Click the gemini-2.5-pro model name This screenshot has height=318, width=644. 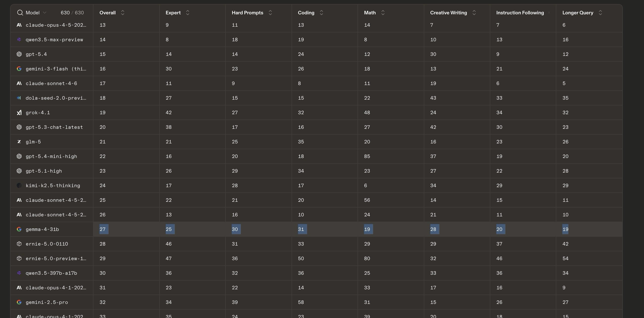click(47, 302)
